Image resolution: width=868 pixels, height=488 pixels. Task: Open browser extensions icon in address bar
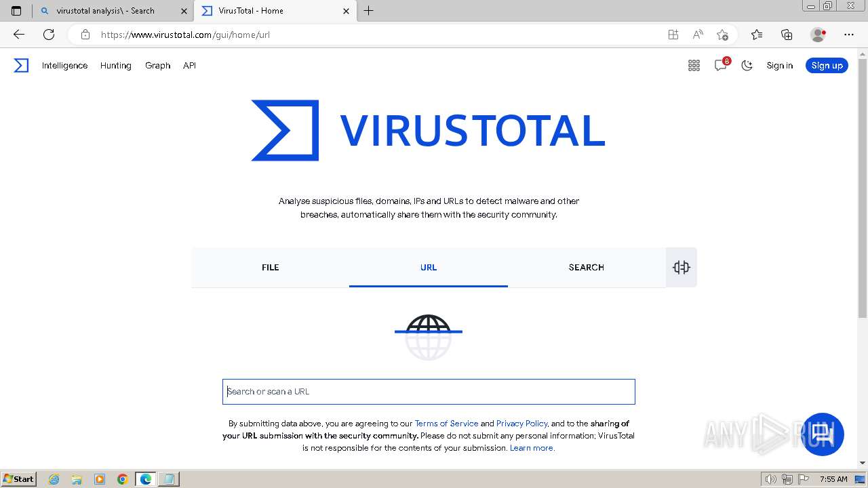click(x=673, y=35)
